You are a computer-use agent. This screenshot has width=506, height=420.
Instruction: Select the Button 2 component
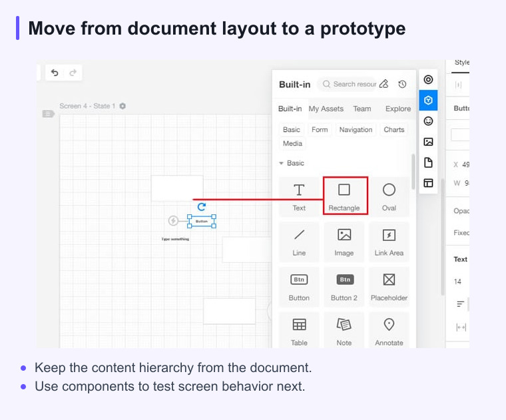pos(344,286)
